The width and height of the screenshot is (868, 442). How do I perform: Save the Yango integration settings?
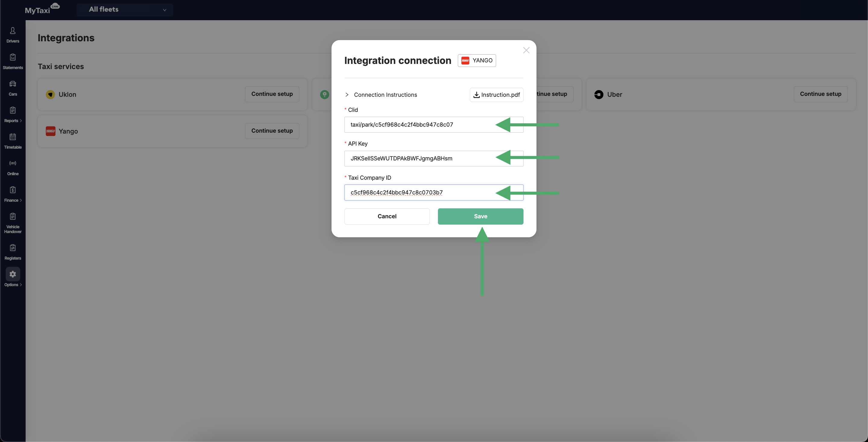click(480, 216)
